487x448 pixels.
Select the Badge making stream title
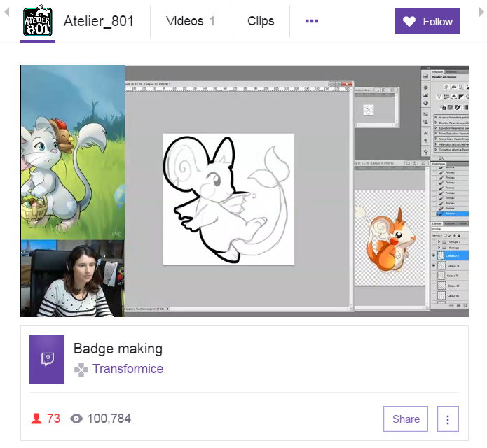coord(118,349)
